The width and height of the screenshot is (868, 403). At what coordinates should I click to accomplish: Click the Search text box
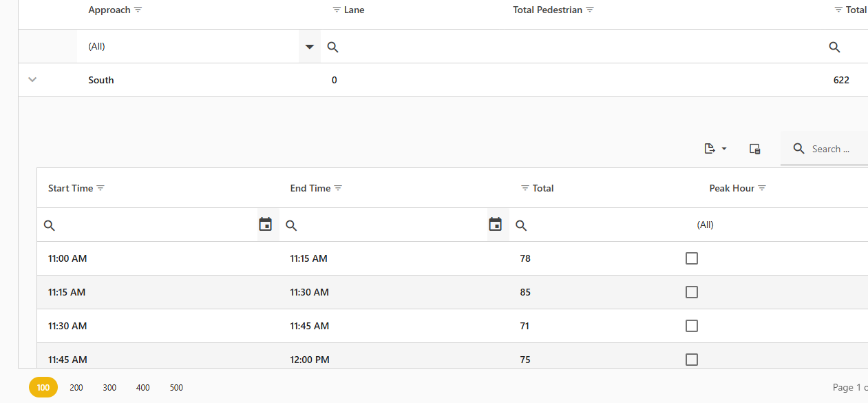click(x=833, y=149)
